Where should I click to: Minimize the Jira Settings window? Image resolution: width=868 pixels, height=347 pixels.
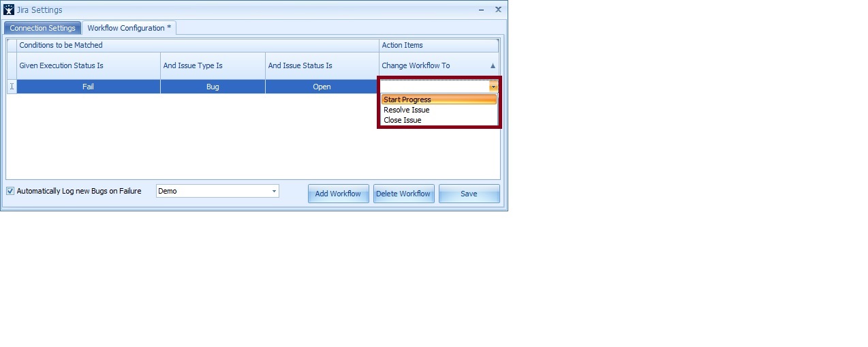point(482,10)
